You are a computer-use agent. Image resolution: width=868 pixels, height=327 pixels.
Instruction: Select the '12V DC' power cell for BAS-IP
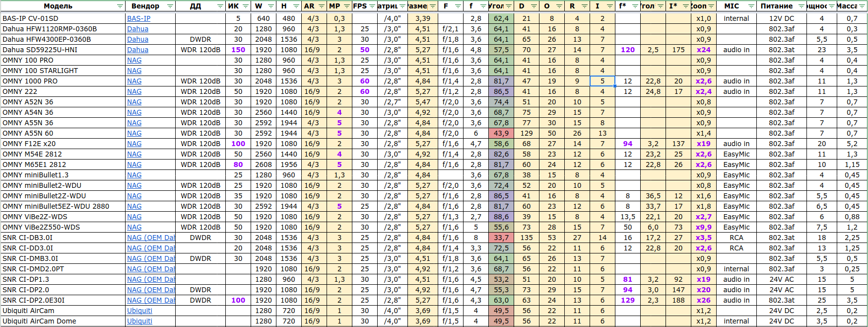tap(782, 18)
